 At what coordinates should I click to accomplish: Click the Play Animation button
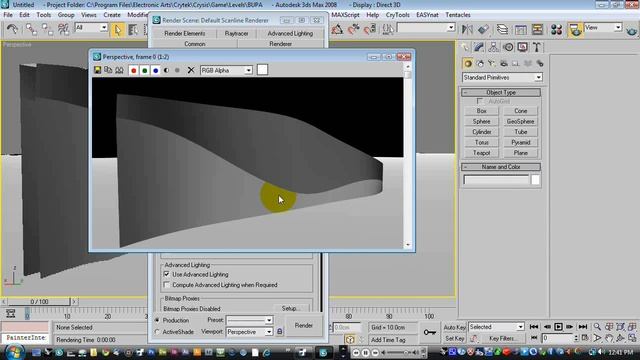[558, 327]
